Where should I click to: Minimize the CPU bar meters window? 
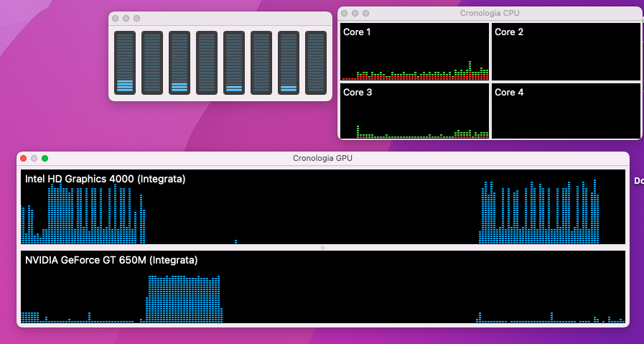126,19
